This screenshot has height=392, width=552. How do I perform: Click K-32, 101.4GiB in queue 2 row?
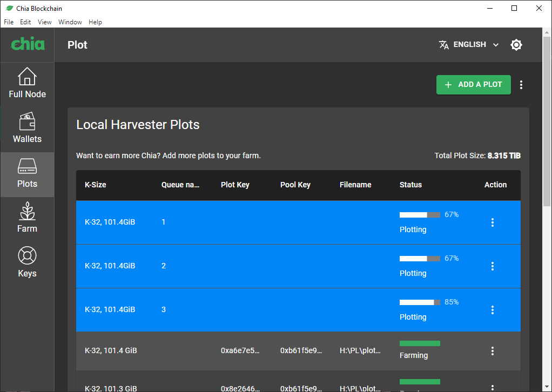(110, 266)
